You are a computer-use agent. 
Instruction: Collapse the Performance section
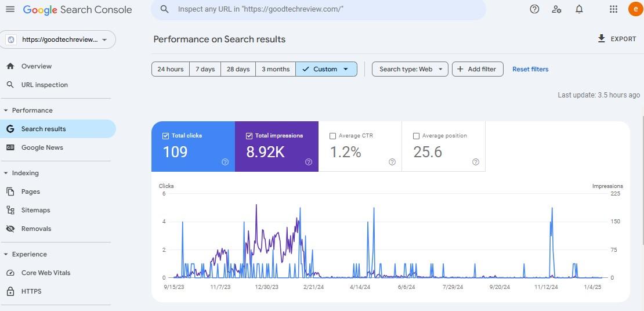click(6, 110)
